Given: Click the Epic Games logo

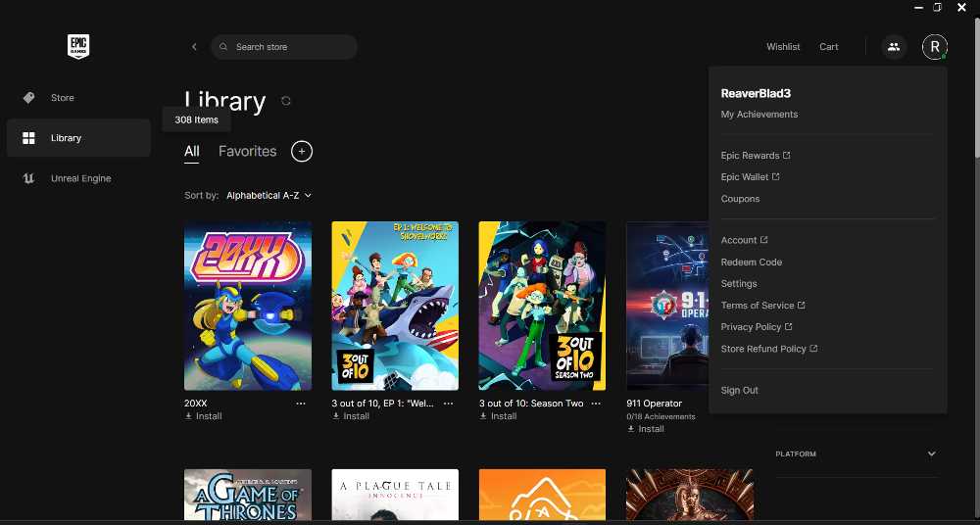Looking at the screenshot, I should coord(78,47).
